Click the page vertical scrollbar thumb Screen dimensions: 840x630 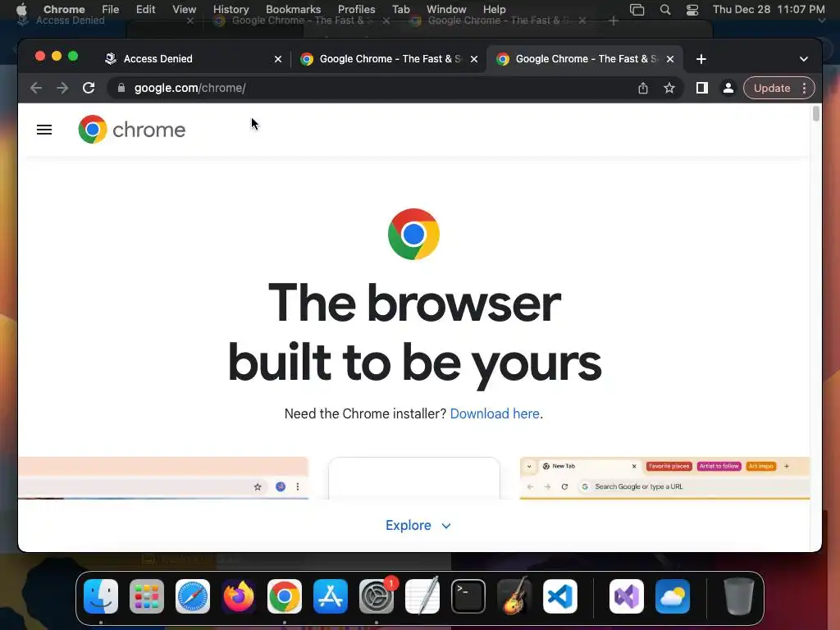[x=816, y=113]
